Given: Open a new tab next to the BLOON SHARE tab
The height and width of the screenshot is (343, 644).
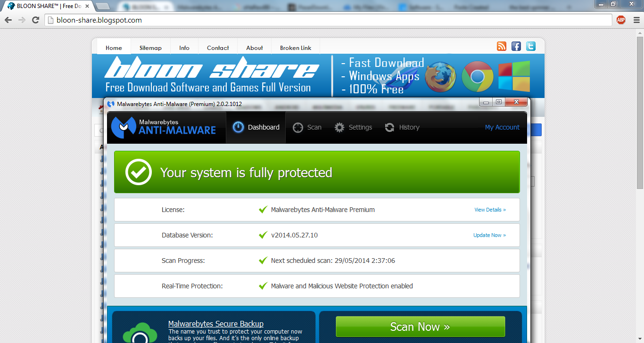Looking at the screenshot, I should (x=103, y=6).
